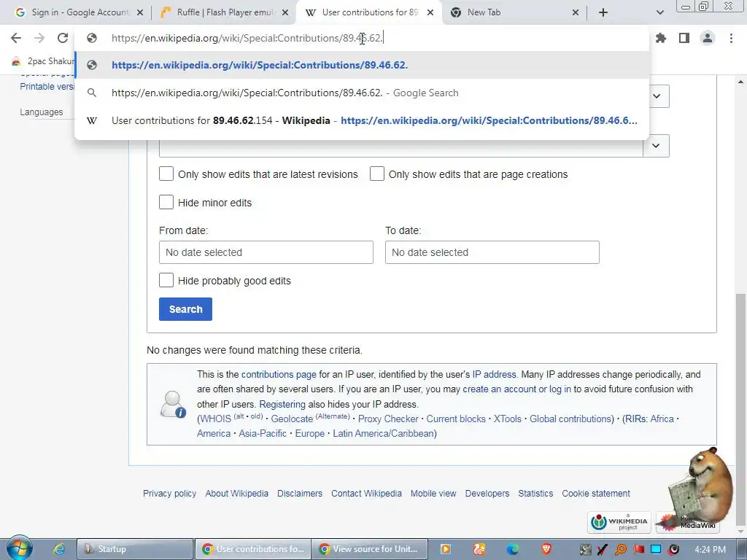
Task: Close the Ruffle Flash Player tab
Action: [285, 13]
